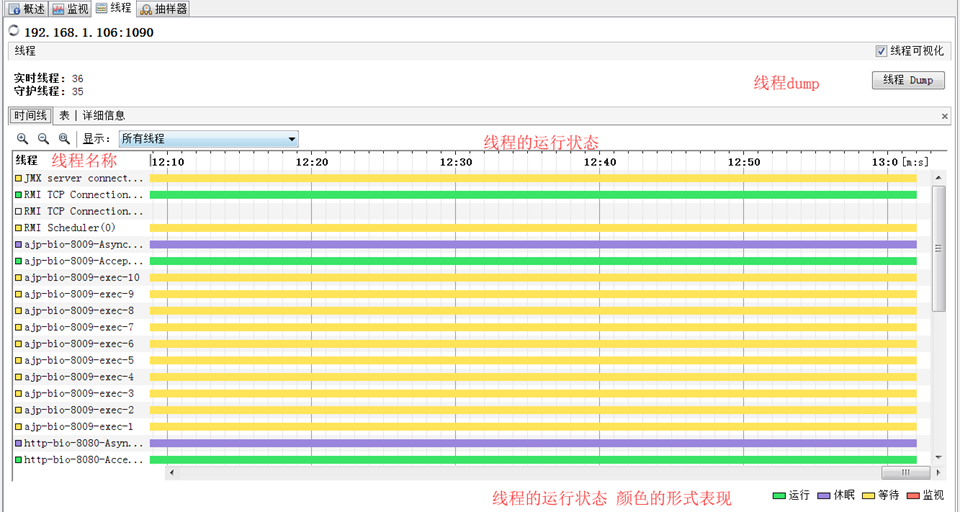Select the 线程 tab

[114, 8]
